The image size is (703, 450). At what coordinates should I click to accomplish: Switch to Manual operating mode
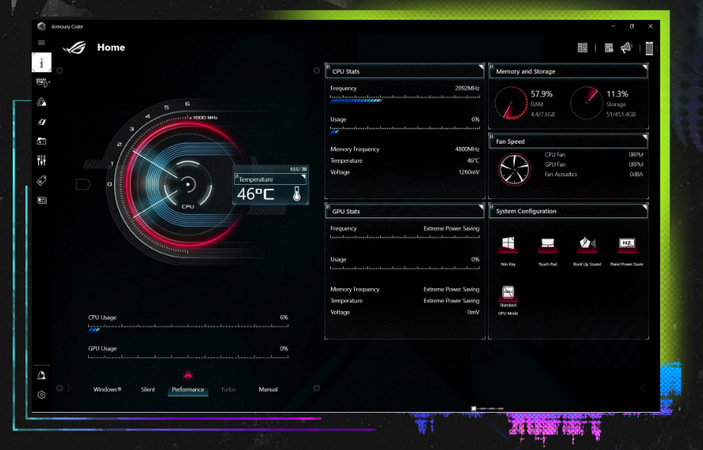tap(268, 389)
